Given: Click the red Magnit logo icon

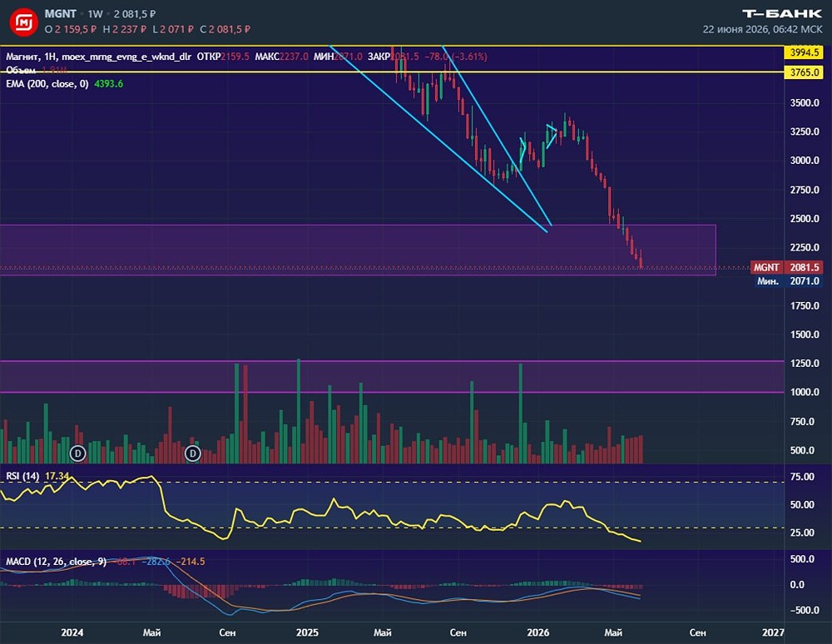Looking at the screenshot, I should pos(23,22).
